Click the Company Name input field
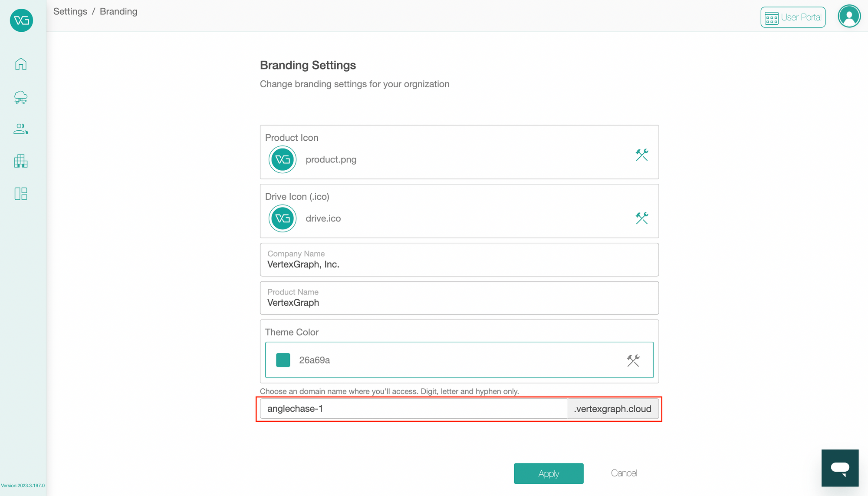Screen dimensions: 868x496 pos(459,260)
